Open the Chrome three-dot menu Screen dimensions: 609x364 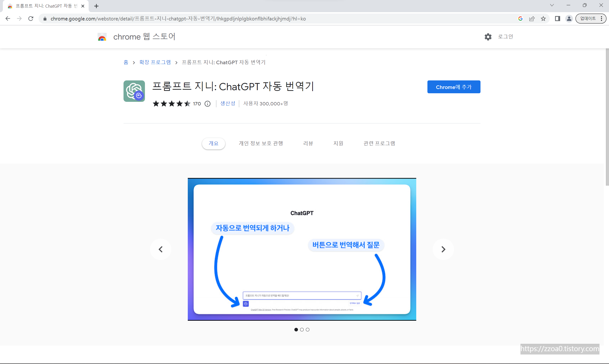(601, 19)
